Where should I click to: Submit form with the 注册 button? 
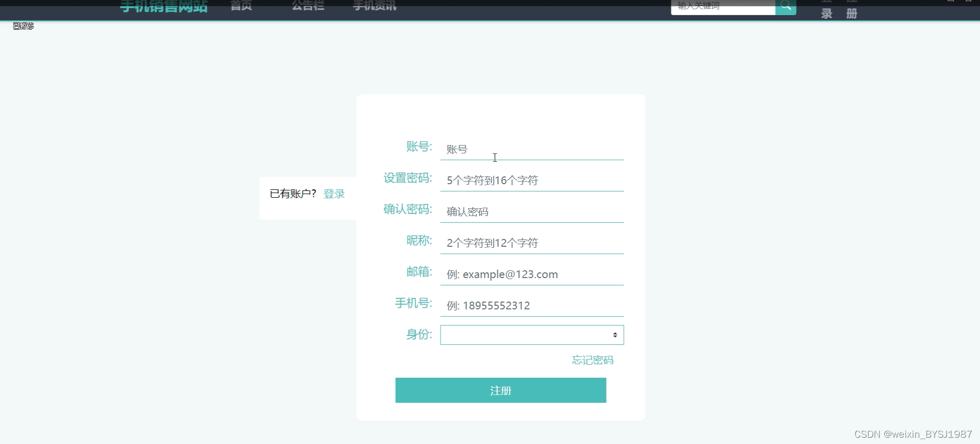click(x=501, y=390)
